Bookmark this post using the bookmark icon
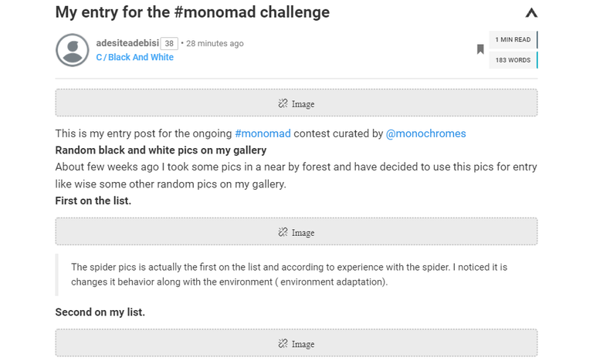The width and height of the screenshot is (593, 364). [x=480, y=49]
